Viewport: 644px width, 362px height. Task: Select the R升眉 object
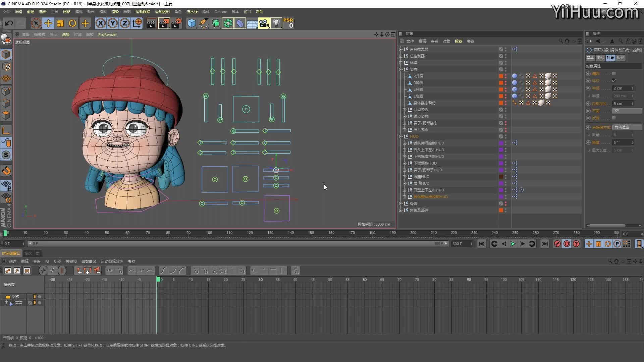[x=418, y=76]
